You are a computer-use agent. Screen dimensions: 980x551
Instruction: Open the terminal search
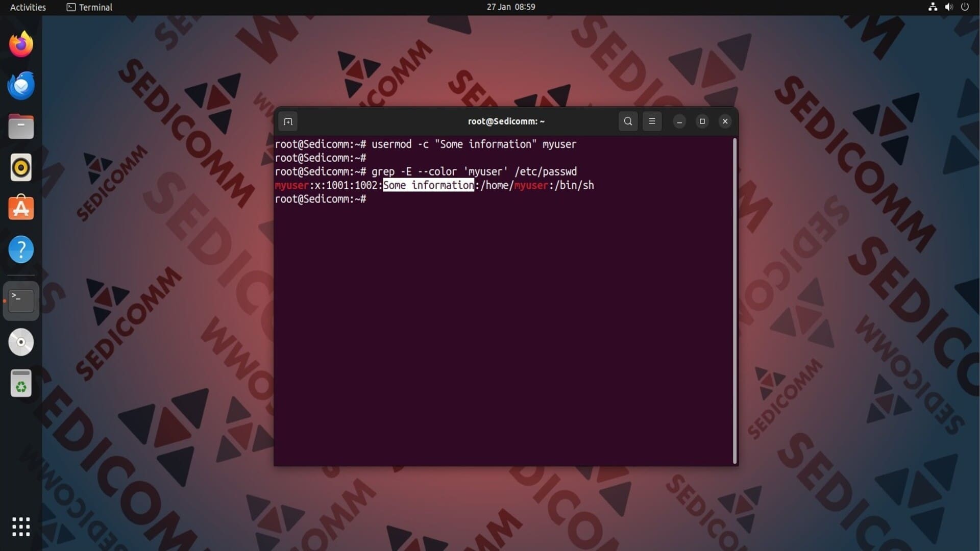tap(628, 121)
